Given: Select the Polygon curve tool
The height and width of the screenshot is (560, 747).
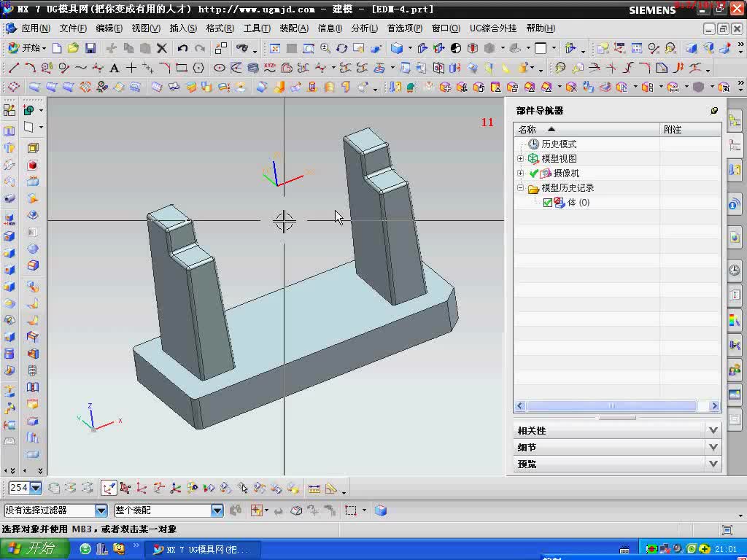Looking at the screenshot, I should (x=198, y=68).
